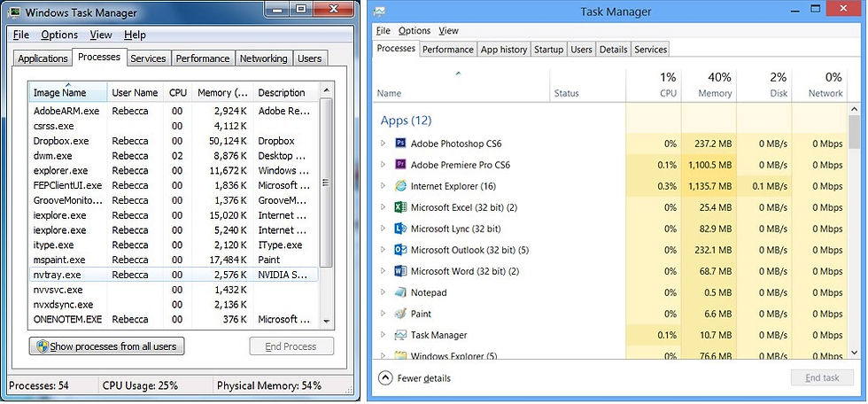
Task: Open File menu in Windows Task Manager
Action: point(21,35)
